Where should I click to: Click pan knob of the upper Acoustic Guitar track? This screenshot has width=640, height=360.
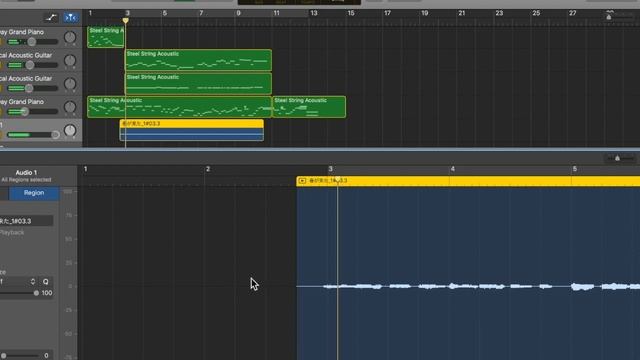click(70, 61)
